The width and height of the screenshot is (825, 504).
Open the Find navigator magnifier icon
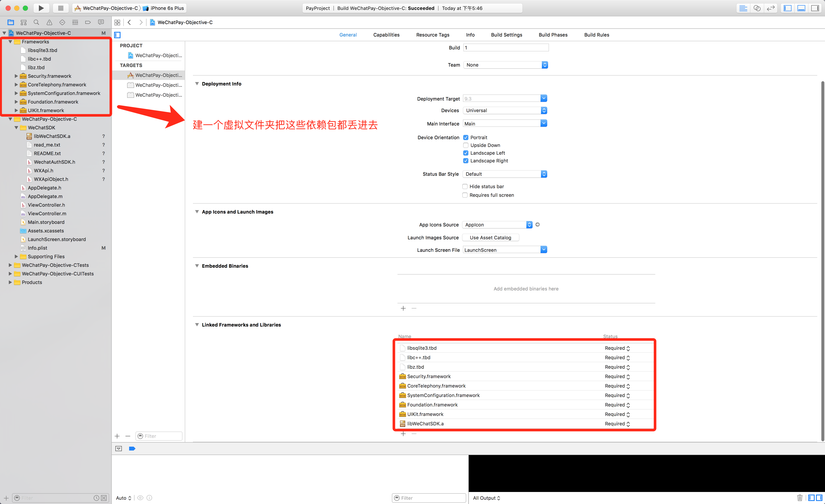click(x=36, y=22)
